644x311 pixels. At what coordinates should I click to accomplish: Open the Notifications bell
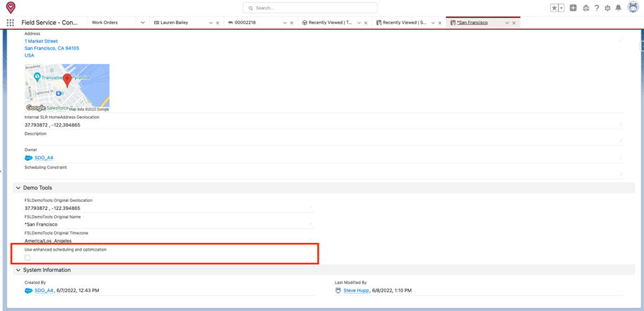tap(618, 8)
